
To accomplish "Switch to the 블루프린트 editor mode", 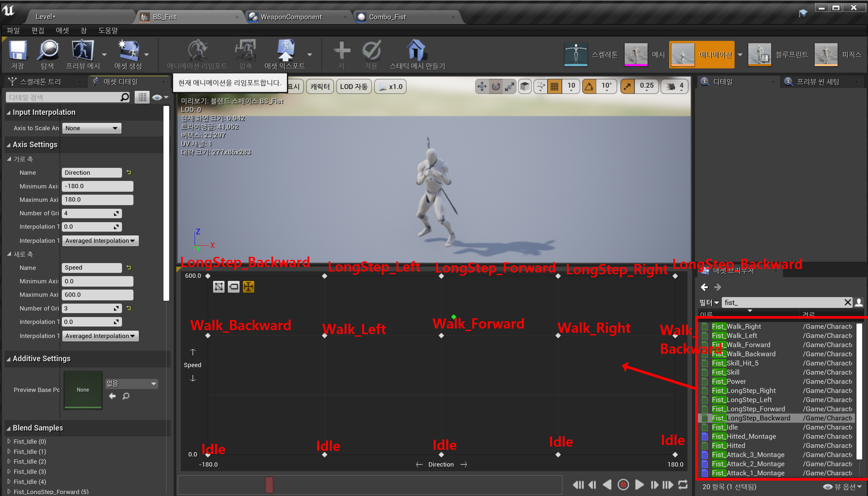I will click(x=778, y=55).
